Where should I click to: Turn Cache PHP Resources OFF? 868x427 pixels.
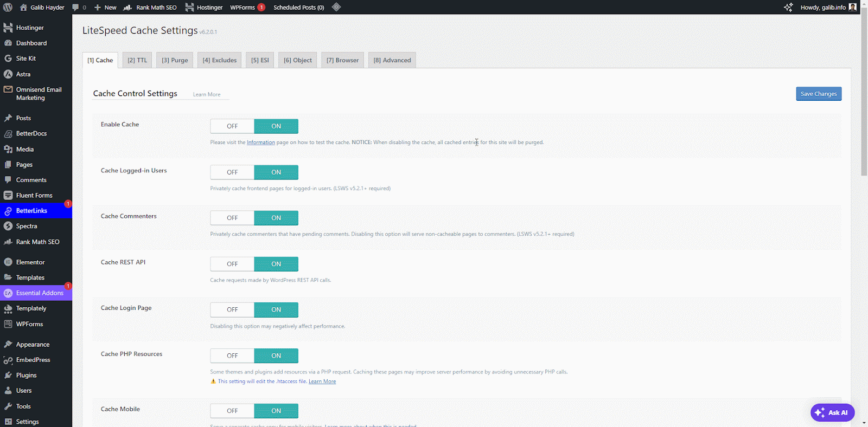pos(232,356)
